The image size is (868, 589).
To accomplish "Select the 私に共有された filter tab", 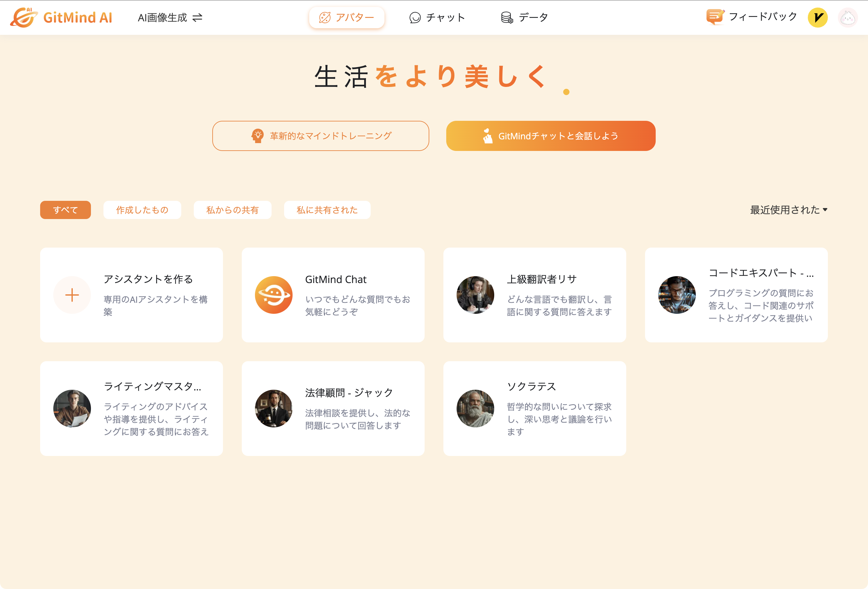I will [x=327, y=210].
